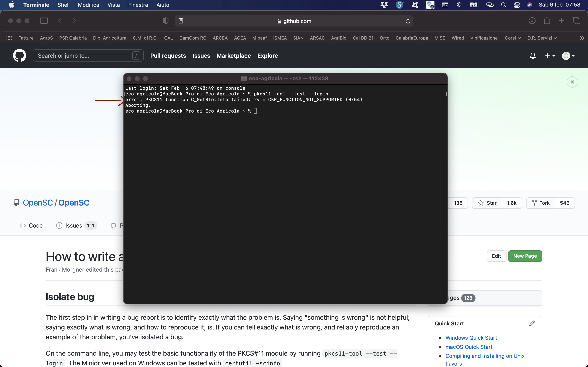Click the New Page button
Viewport: 588px width, 367px height.
tap(525, 256)
